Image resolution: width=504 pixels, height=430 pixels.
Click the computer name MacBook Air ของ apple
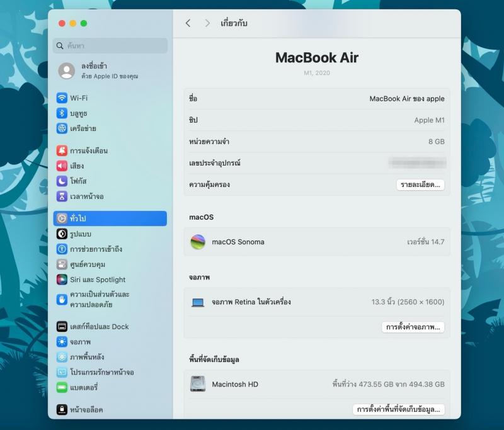407,99
